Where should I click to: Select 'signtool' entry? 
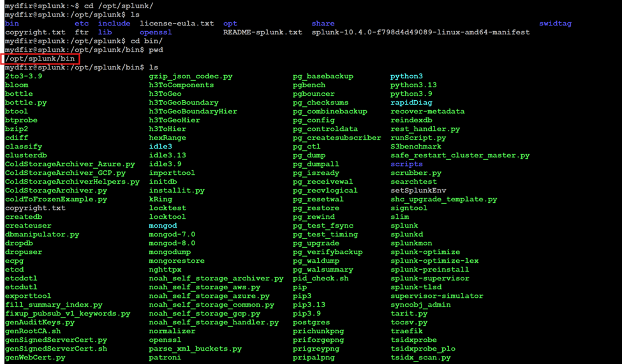pyautogui.click(x=409, y=208)
